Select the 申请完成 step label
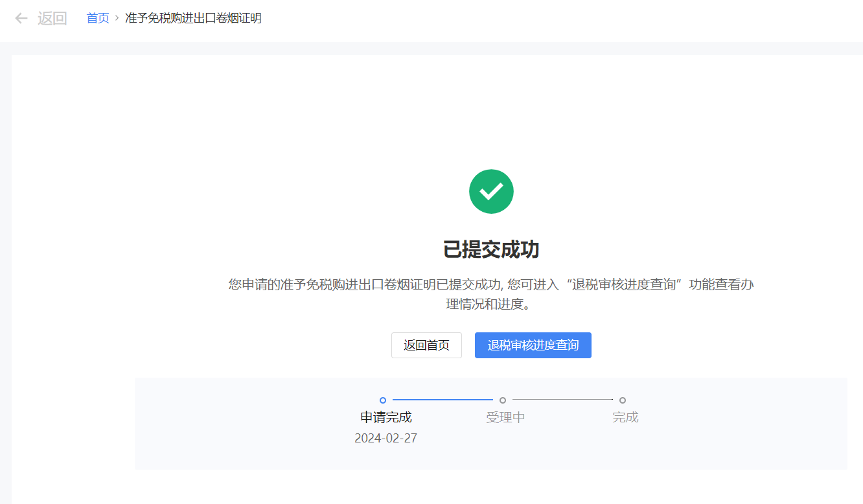The width and height of the screenshot is (863, 504). point(386,417)
